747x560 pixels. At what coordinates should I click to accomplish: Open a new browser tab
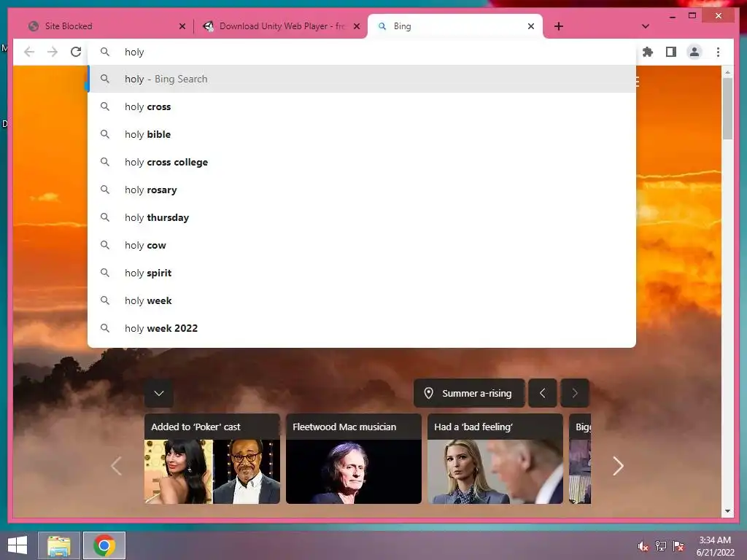click(x=559, y=26)
